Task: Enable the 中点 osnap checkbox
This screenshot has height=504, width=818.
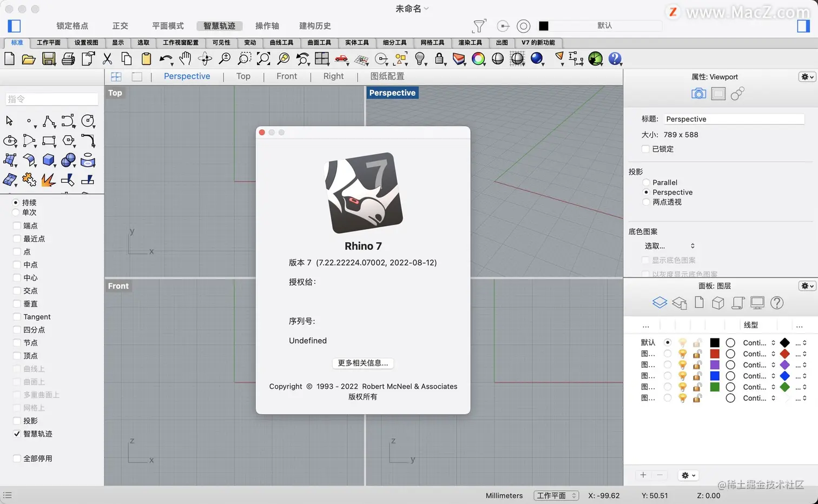Action: tap(17, 264)
